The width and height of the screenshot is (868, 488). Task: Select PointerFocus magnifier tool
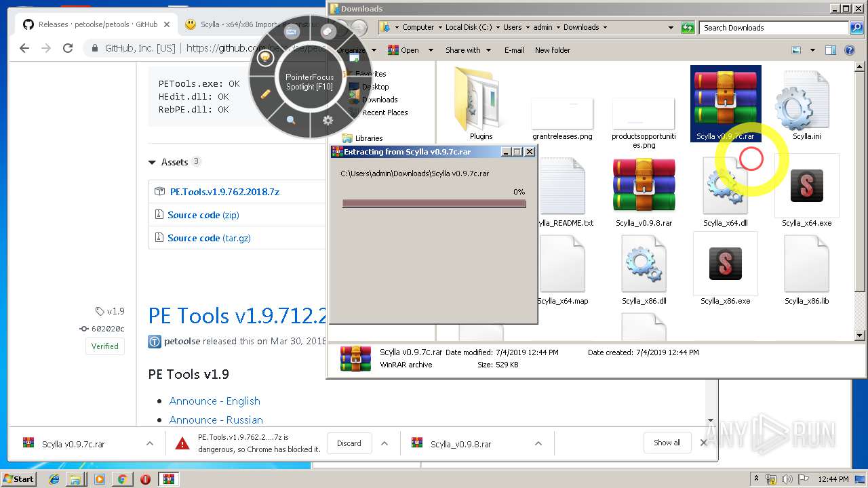click(x=291, y=120)
